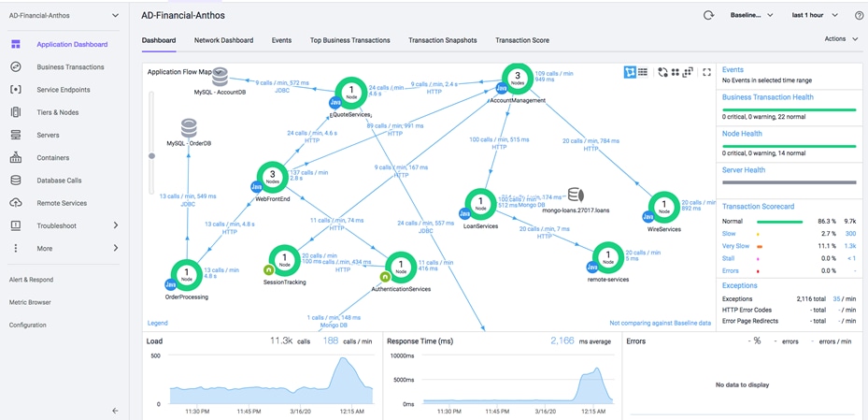Open last 1 hour time range dropdown

pos(815,16)
